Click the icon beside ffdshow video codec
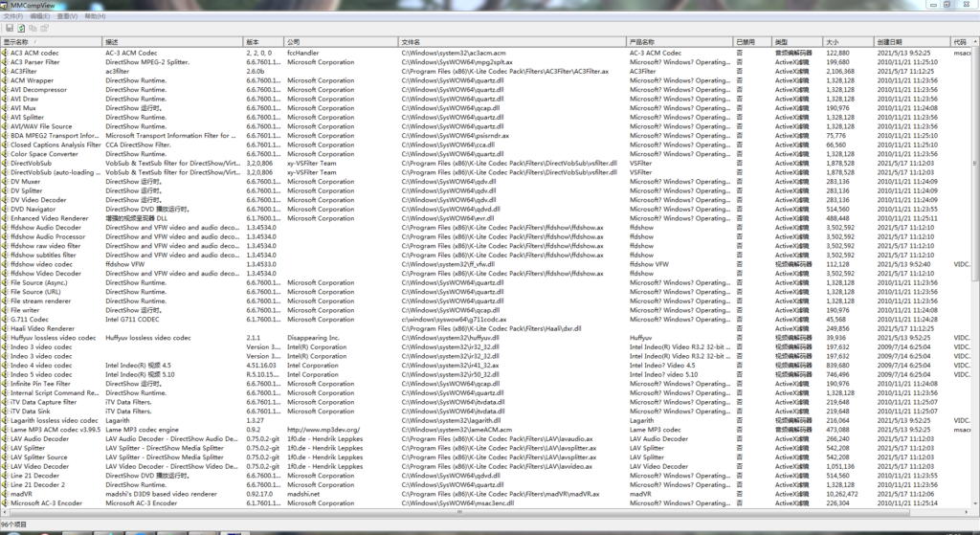Image resolution: width=980 pixels, height=535 pixels. pyautogui.click(x=5, y=264)
